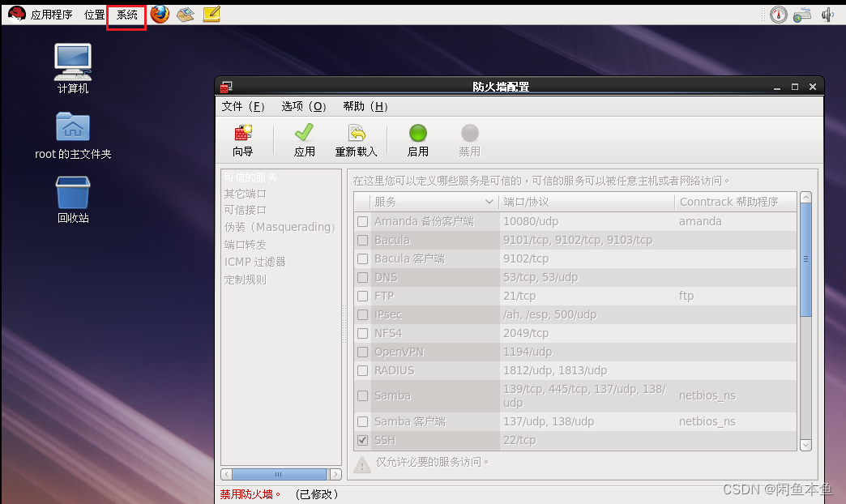Open the 帮助 (H) menu
Image resolution: width=846 pixels, height=504 pixels.
click(x=365, y=106)
